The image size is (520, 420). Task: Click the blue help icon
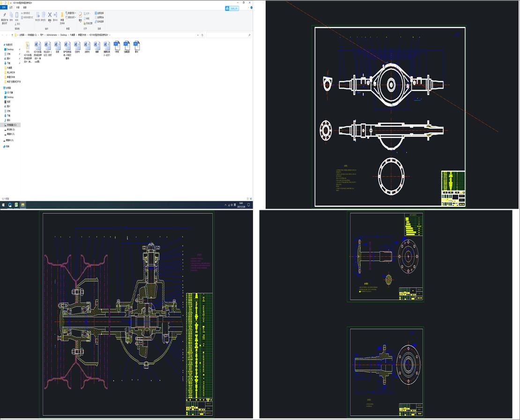point(252,7)
